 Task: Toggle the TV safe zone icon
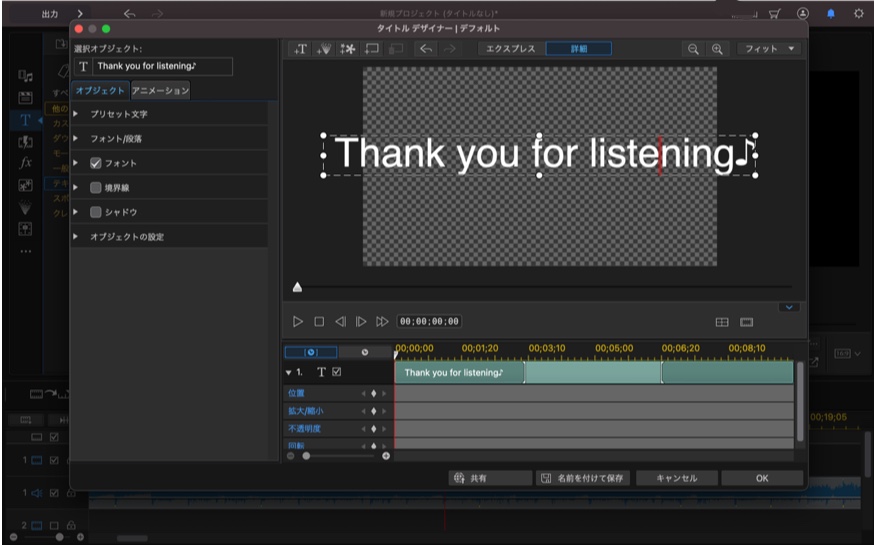click(746, 322)
